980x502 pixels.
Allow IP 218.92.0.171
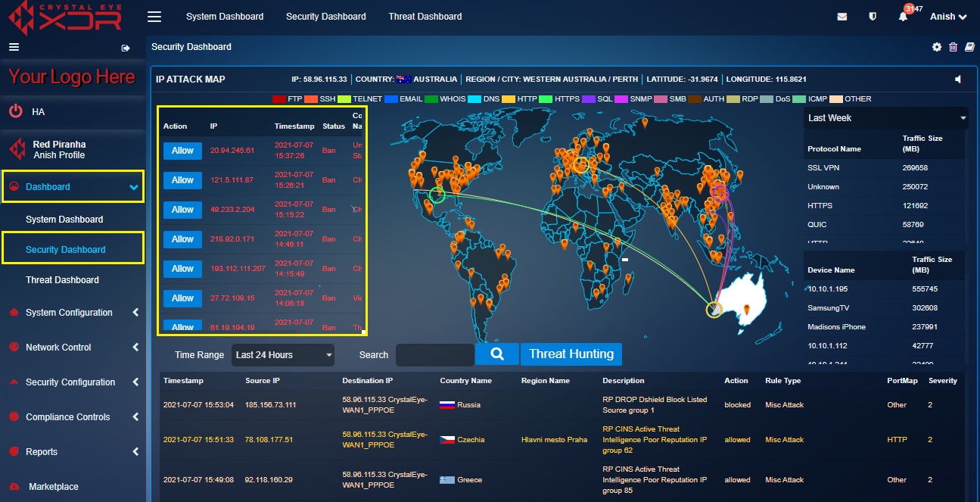(182, 239)
